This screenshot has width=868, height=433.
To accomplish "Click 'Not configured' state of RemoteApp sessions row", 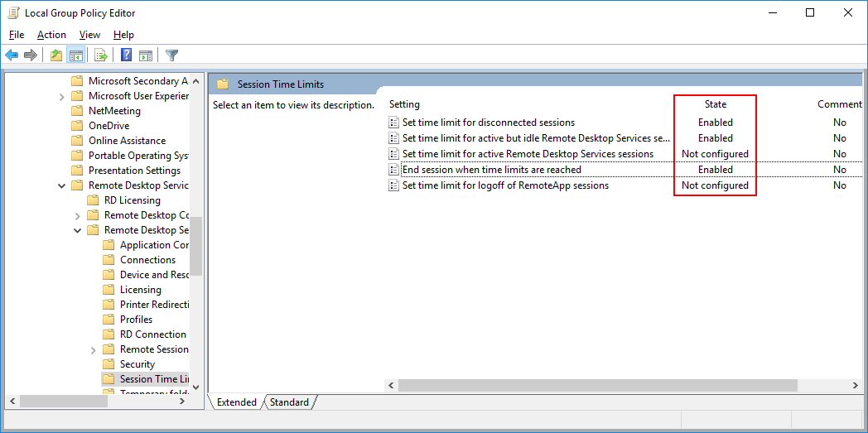I will click(x=715, y=185).
